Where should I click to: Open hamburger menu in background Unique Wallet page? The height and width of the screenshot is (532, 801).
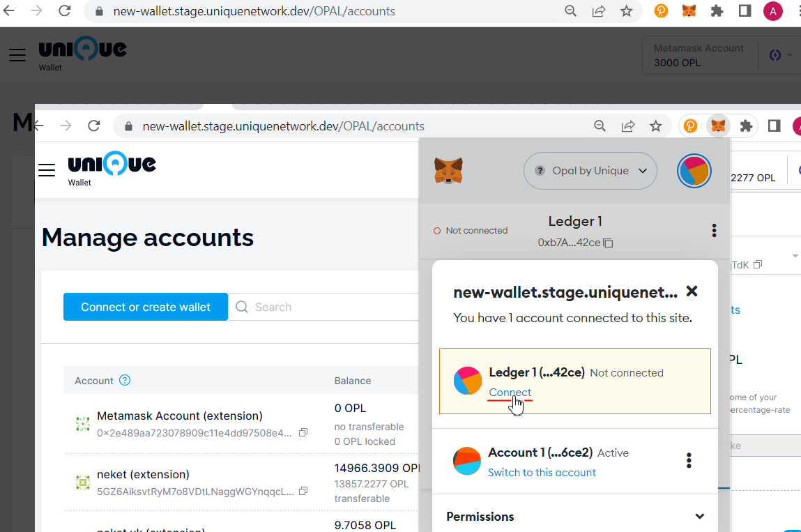pyautogui.click(x=17, y=54)
